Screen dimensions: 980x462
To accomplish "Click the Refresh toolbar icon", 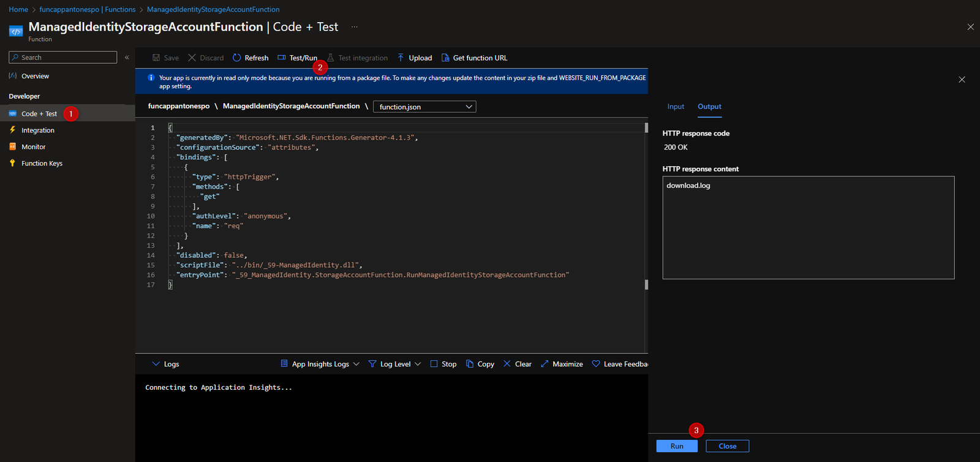I will click(236, 58).
